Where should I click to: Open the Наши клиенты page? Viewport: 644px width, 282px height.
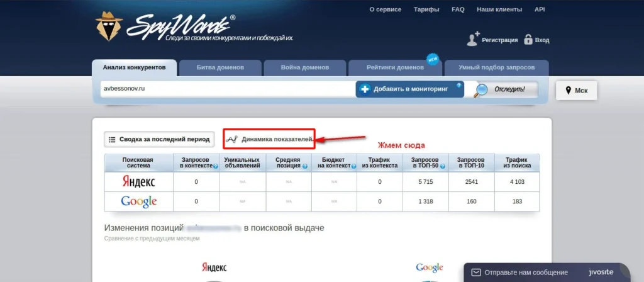(x=499, y=9)
